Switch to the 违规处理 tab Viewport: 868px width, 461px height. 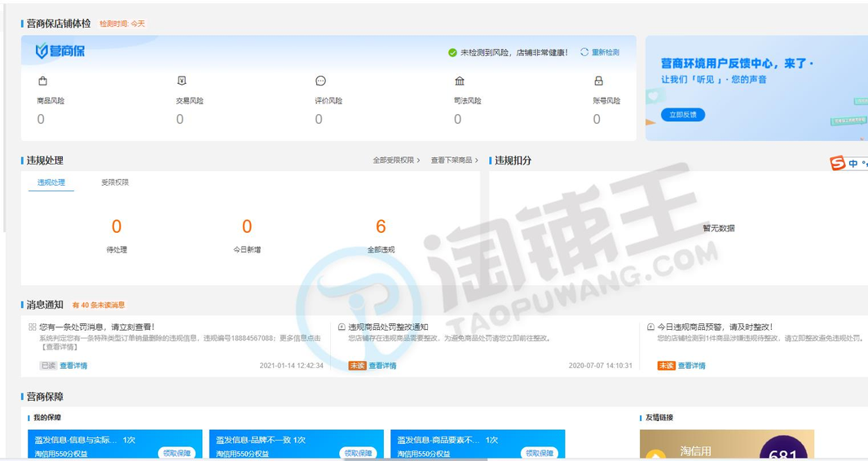coord(51,182)
